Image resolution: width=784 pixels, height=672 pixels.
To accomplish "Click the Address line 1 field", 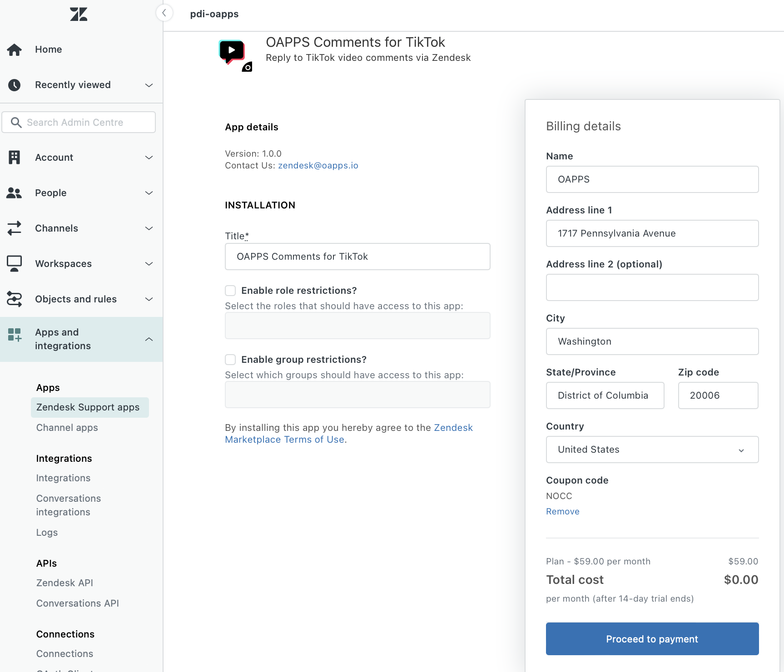I will click(652, 233).
